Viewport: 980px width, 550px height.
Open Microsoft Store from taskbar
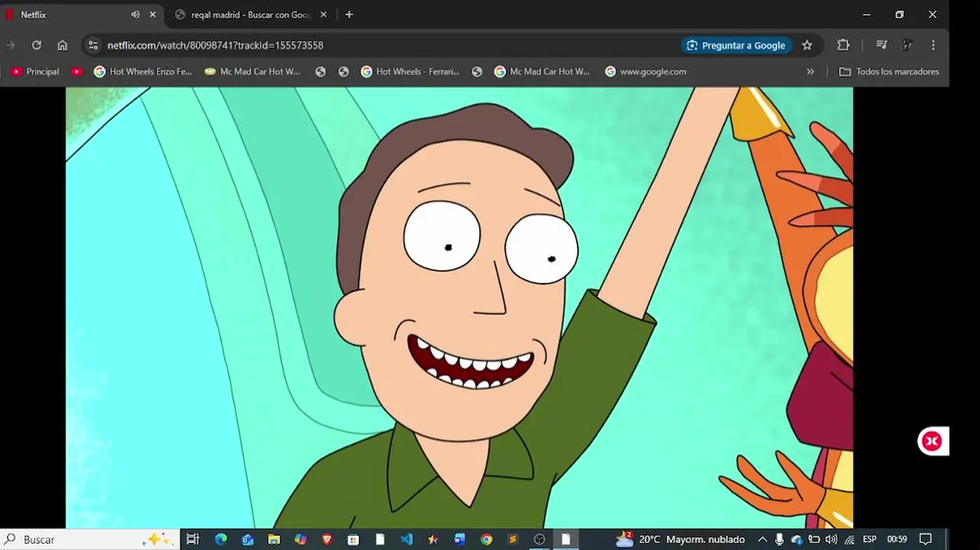click(x=353, y=539)
